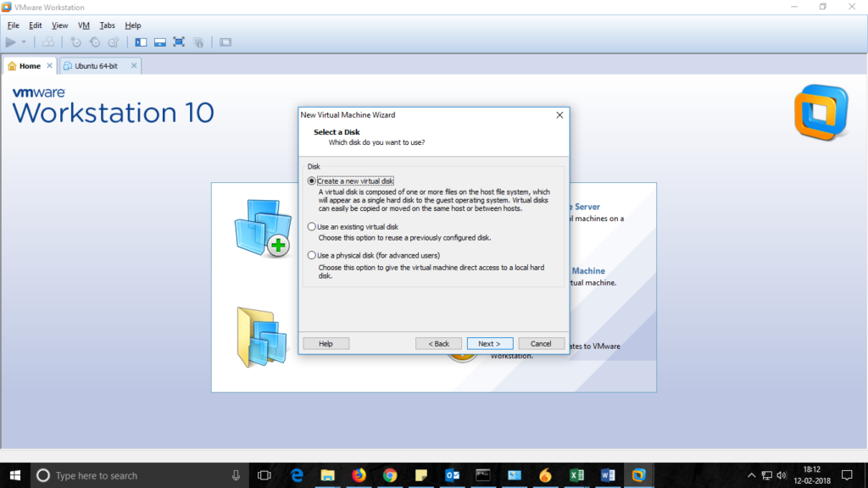The height and width of the screenshot is (488, 868).
Task: Click the Take Snapshot toolbar icon
Action: [76, 42]
